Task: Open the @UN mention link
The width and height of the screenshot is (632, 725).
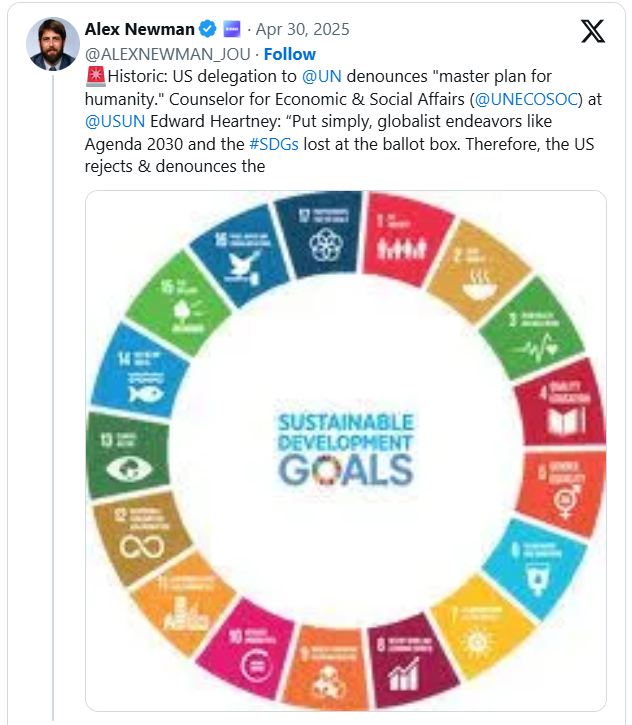Action: point(322,76)
